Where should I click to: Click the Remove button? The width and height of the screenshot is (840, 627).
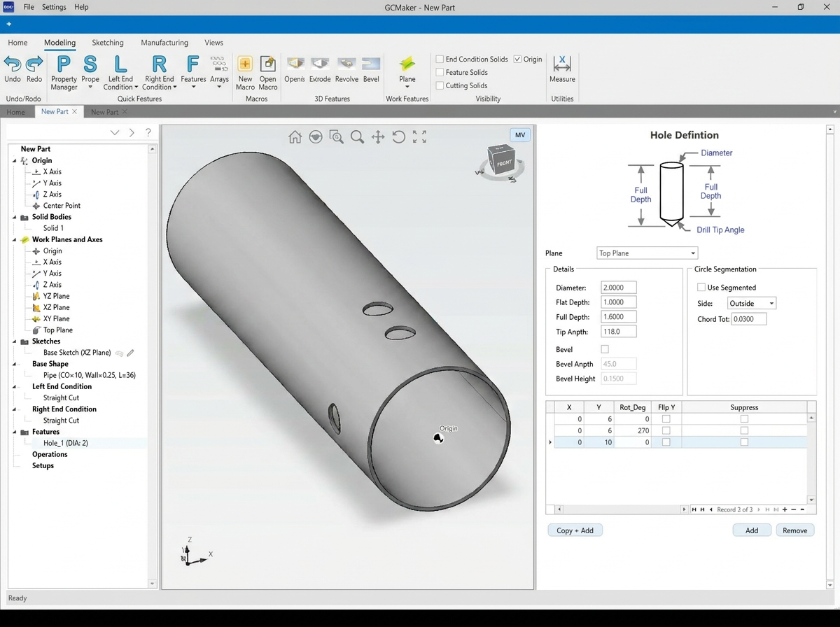[x=795, y=530]
